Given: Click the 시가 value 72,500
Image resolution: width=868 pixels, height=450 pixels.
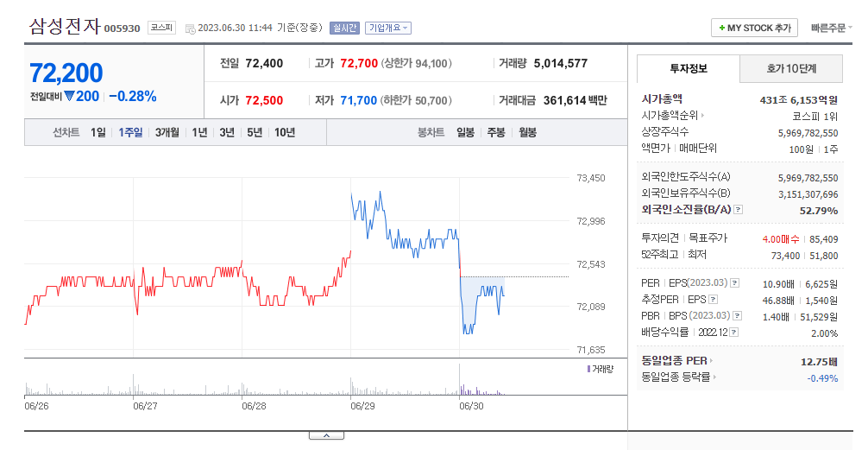Looking at the screenshot, I should click(x=264, y=100).
